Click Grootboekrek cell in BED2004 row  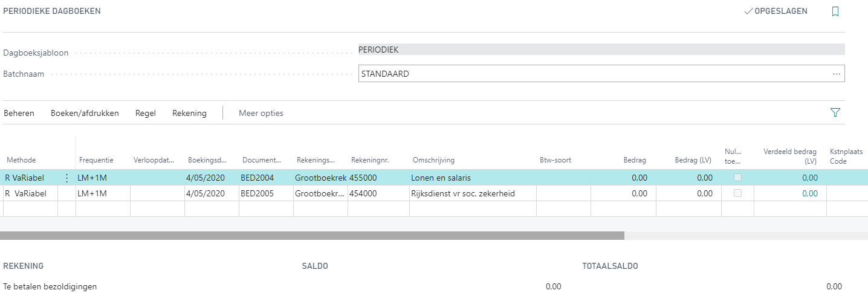coord(320,178)
